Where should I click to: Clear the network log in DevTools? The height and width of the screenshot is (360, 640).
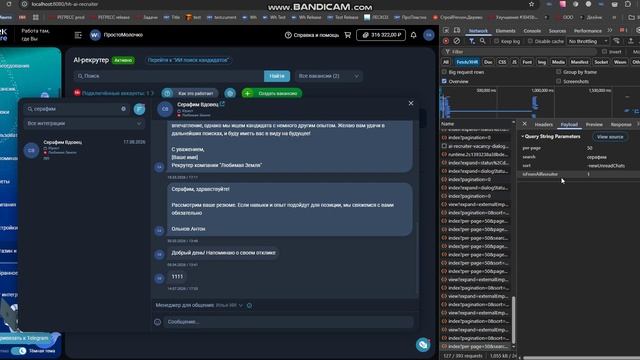coord(457,41)
